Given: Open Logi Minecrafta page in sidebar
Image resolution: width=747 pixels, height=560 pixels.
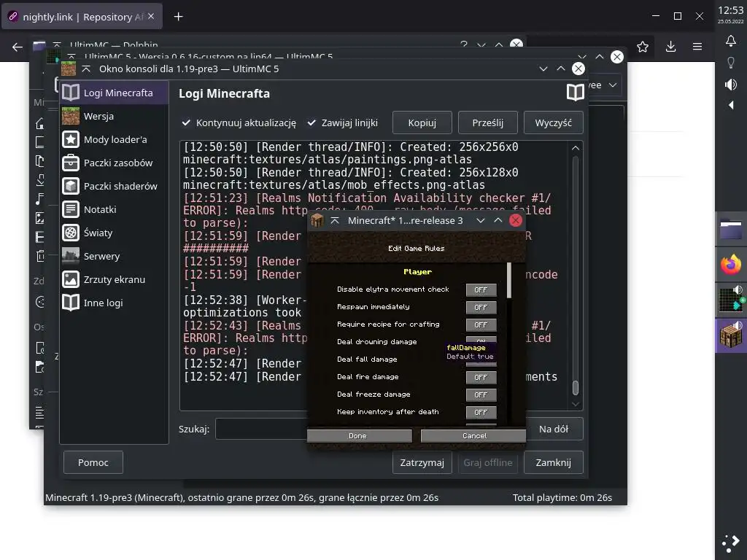Looking at the screenshot, I should coord(115,93).
